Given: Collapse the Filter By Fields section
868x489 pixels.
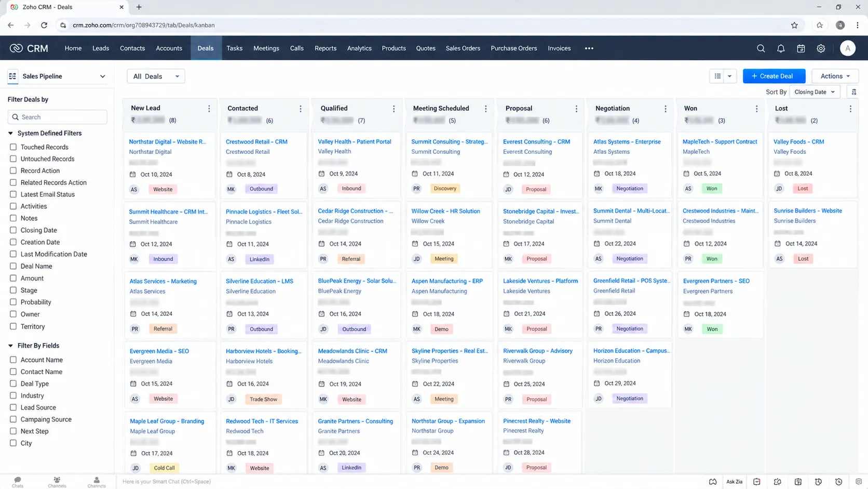Looking at the screenshot, I should click(10, 346).
